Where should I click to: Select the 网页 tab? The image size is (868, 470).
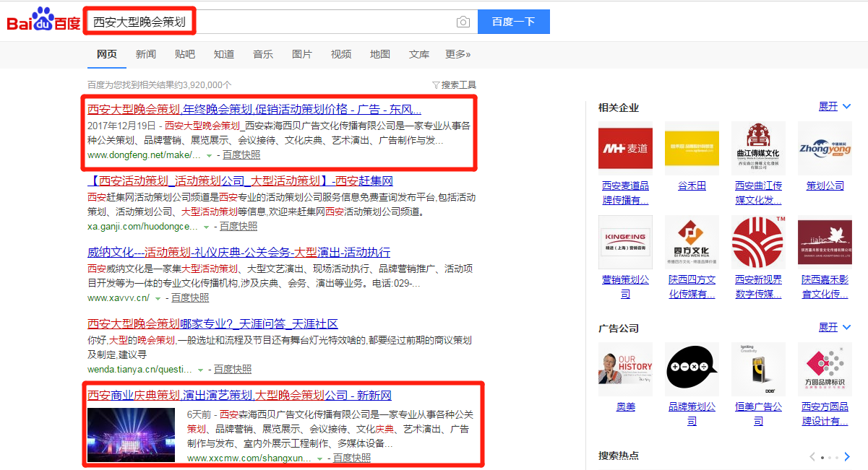pos(107,54)
